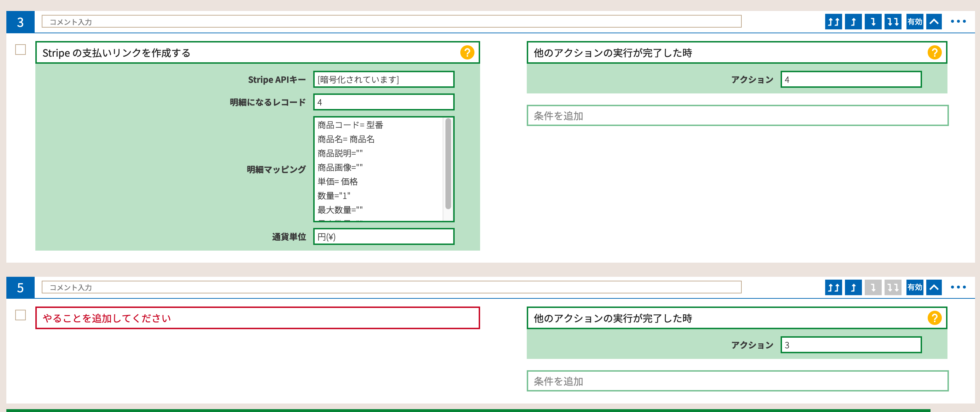Open help on step 3's 他のアクションの実行が完了した時

(x=935, y=53)
